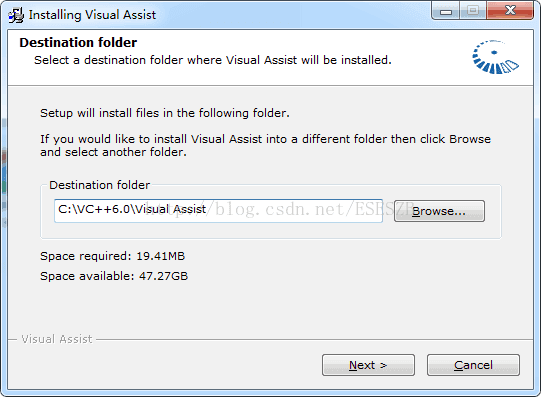Click the paragraph mentioning a different folder

point(265,145)
